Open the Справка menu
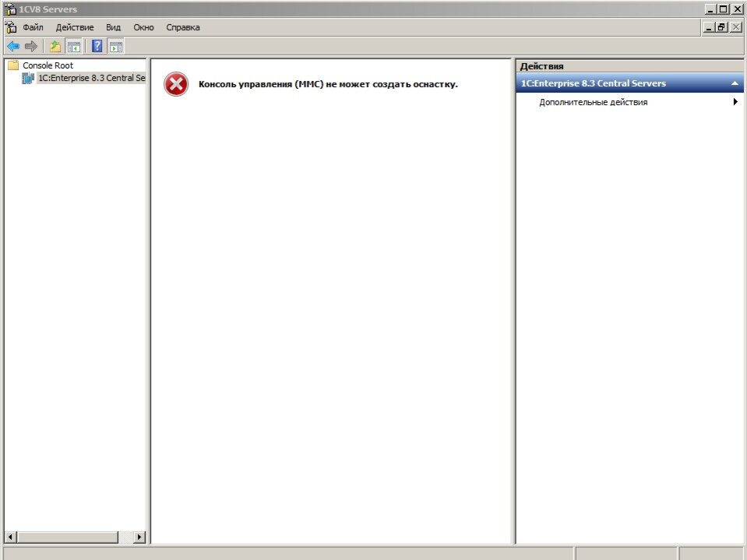This screenshot has height=560, width=747. (x=183, y=27)
